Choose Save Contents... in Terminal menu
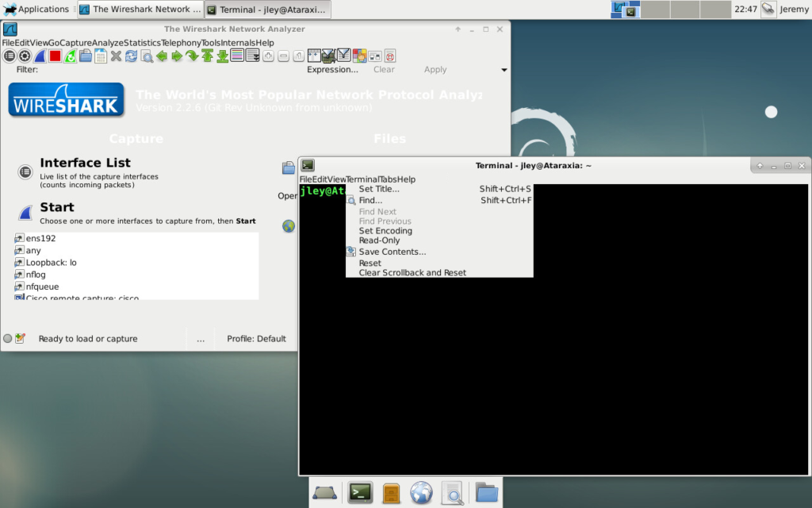 click(x=439, y=252)
